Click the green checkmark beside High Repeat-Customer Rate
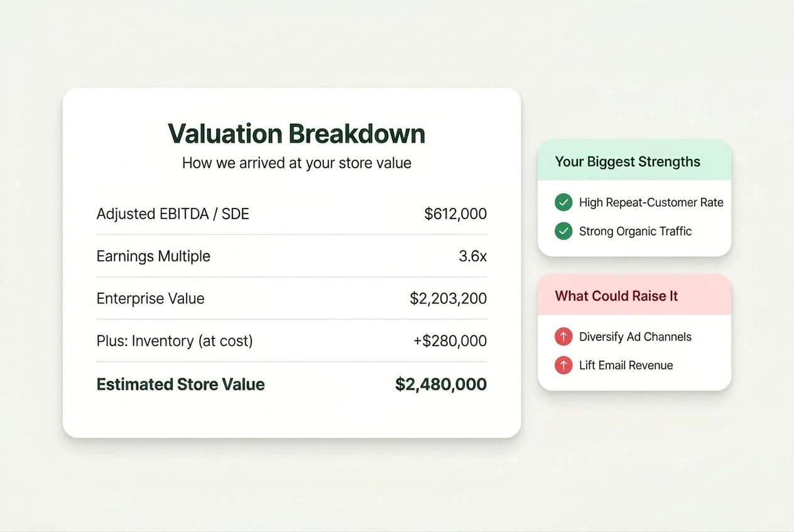The width and height of the screenshot is (794, 532). point(563,202)
